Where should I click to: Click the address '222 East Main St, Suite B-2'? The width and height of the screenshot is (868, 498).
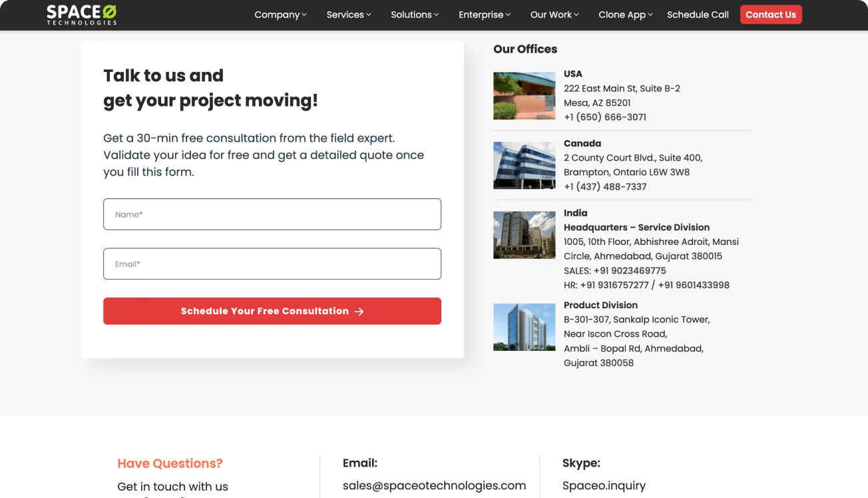pos(622,89)
